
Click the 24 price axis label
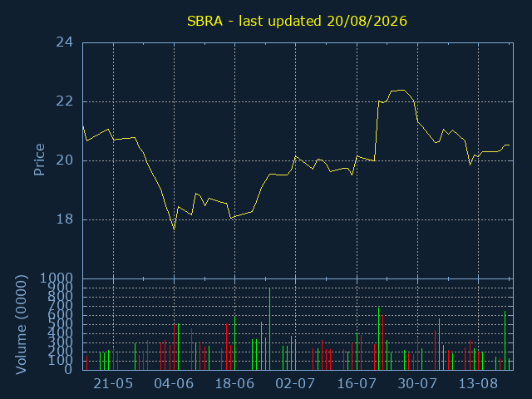(x=65, y=42)
